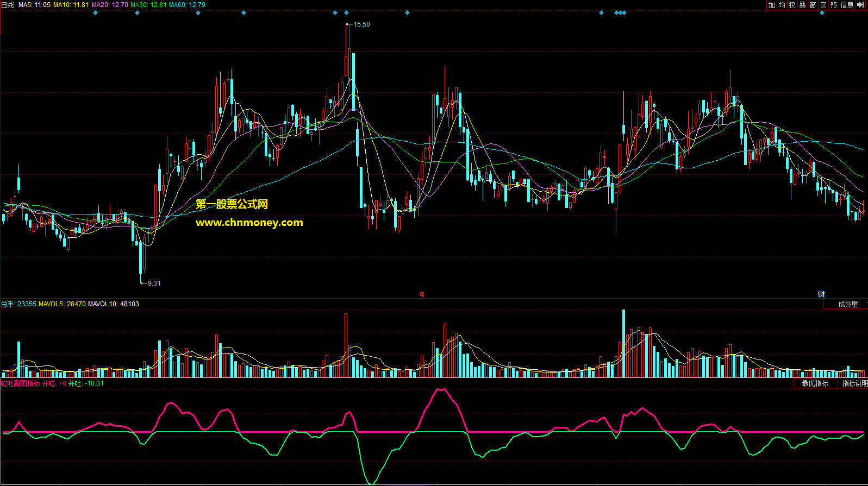Click the leftmost blue diamond info marker
Screen dimensions: 868x486
(x=96, y=12)
